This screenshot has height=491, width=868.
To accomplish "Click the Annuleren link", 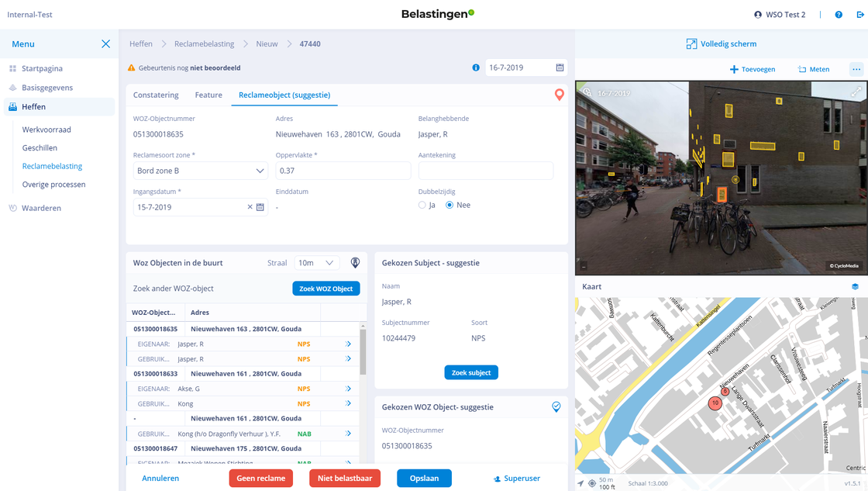I will (160, 479).
